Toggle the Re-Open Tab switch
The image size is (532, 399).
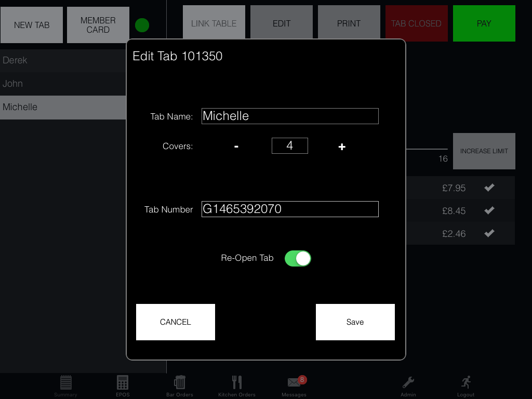click(x=298, y=258)
